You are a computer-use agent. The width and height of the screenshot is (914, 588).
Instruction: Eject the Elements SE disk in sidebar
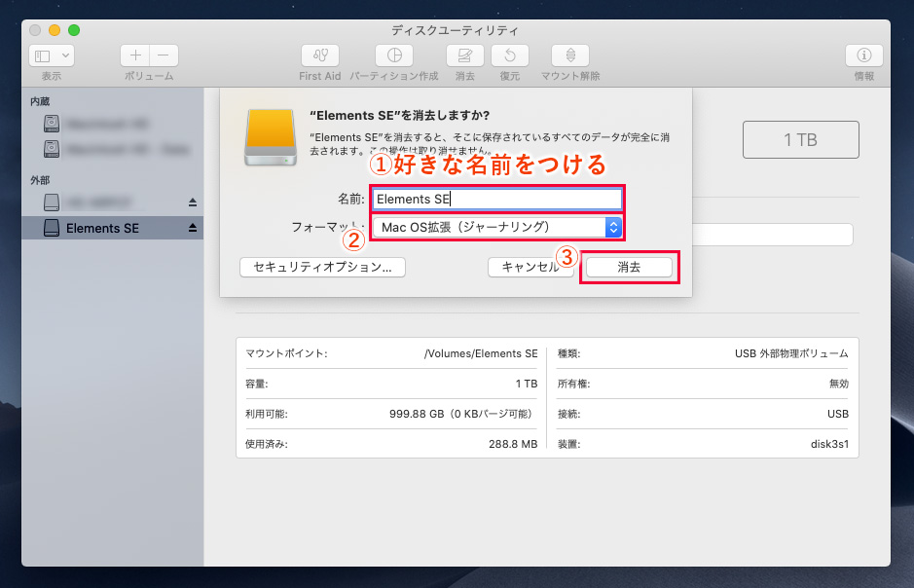point(193,228)
